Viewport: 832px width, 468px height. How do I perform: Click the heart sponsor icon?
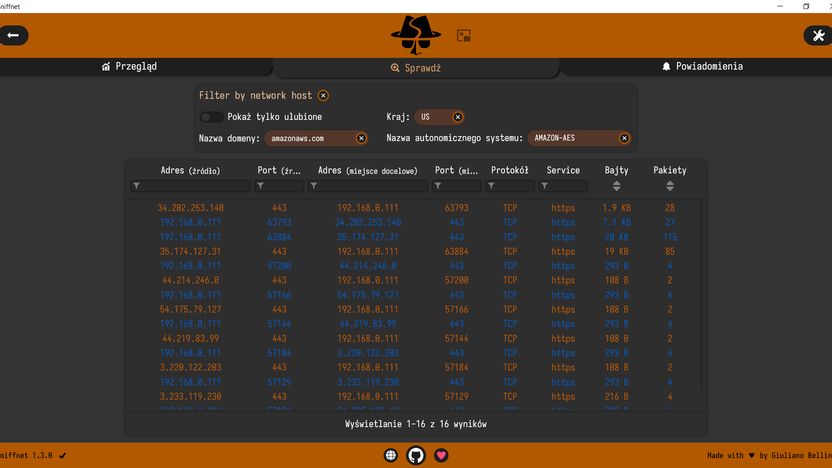(441, 455)
